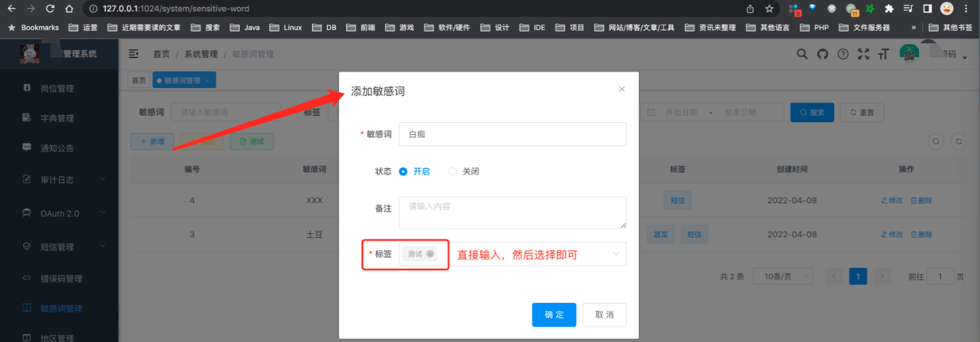Cancel the dialog with 取消
The width and height of the screenshot is (980, 342).
click(604, 314)
